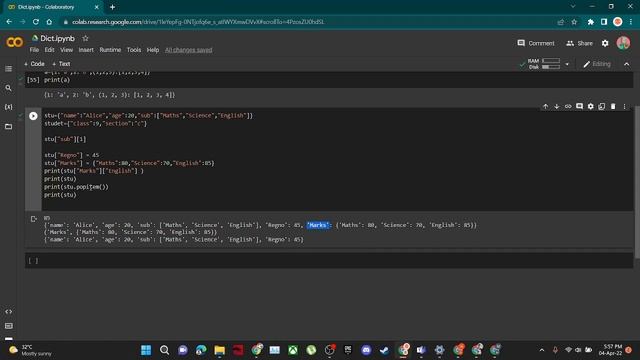The height and width of the screenshot is (360, 640).
Task: Delete the current cell
Action: (613, 106)
